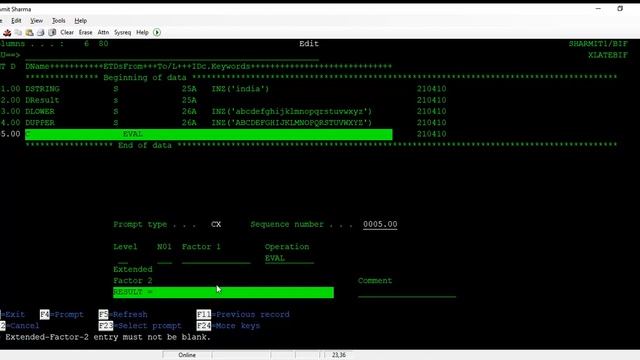Open the Edit menu
Screen dimensions: 640x360
pos(16,20)
